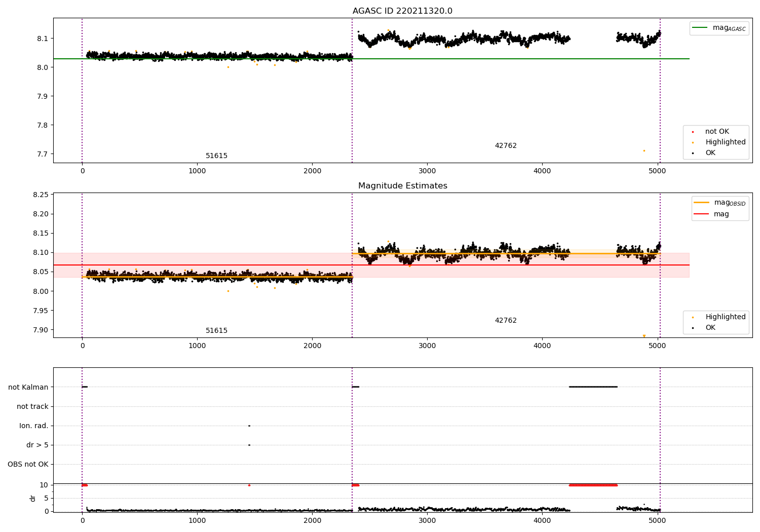Click the 'dr > 5' y-axis label
Image resolution: width=760 pixels, height=532 pixels.
pyautogui.click(x=37, y=445)
